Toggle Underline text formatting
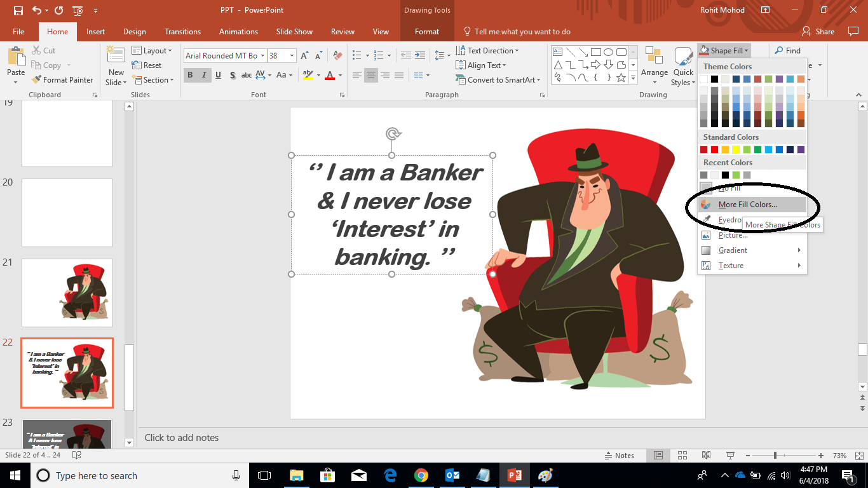The image size is (868, 488). coord(218,75)
